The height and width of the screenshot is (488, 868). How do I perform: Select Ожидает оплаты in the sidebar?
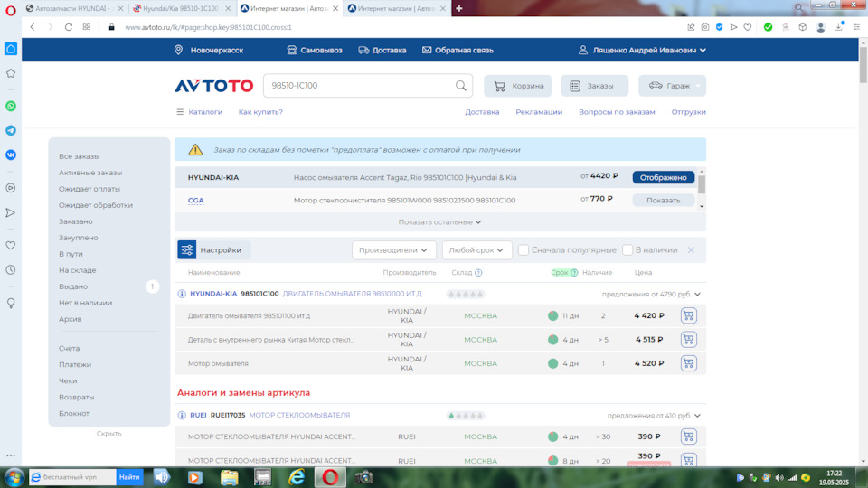coord(90,189)
